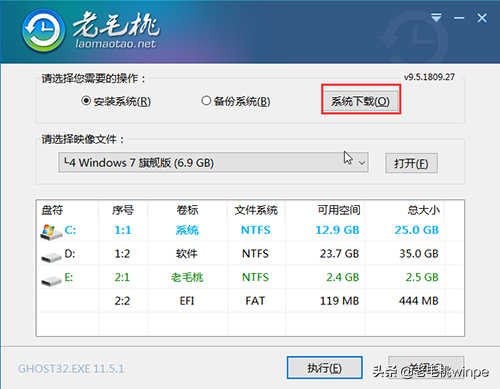Select the C: drive label
The image size is (500, 389).
[x=70, y=230]
